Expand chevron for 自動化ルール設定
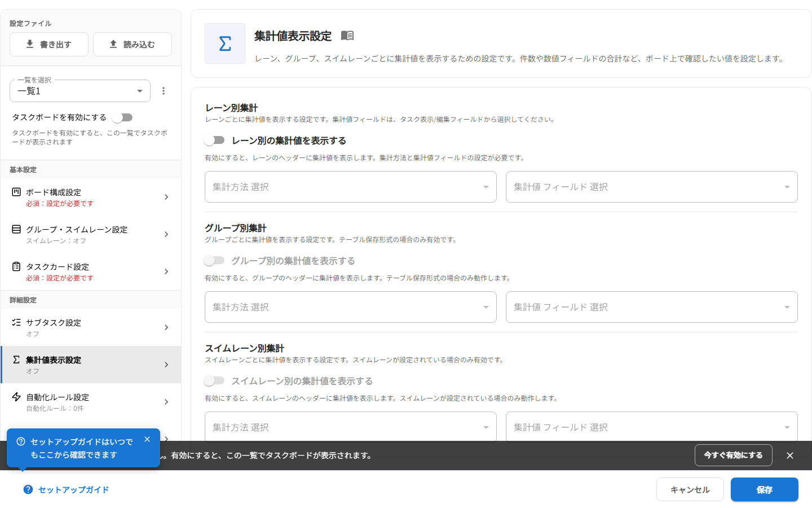 [166, 402]
